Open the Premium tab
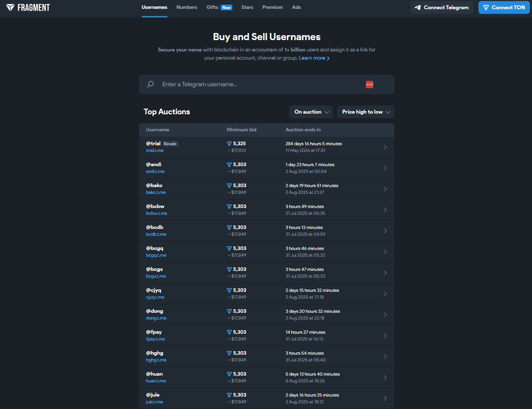This screenshot has height=409, width=532. (272, 7)
